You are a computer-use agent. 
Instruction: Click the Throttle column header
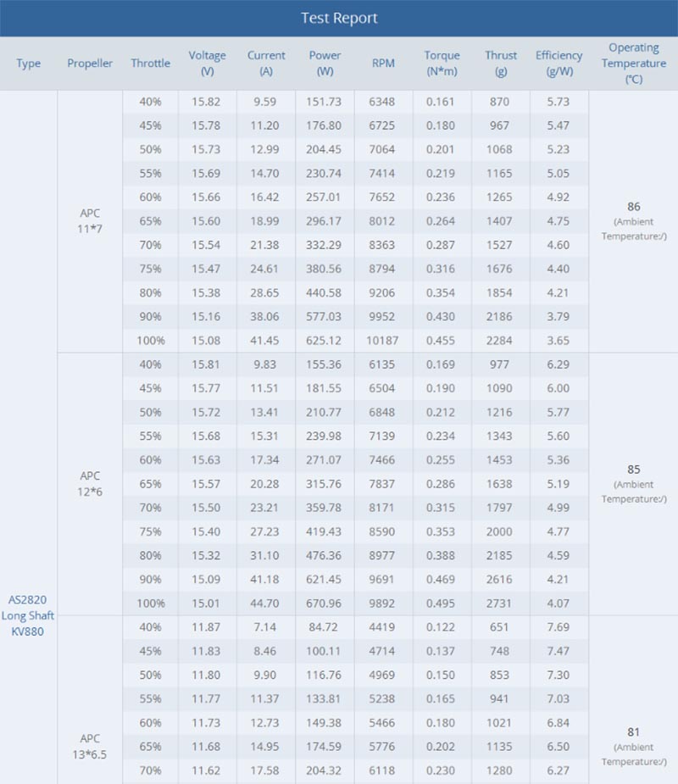(151, 64)
